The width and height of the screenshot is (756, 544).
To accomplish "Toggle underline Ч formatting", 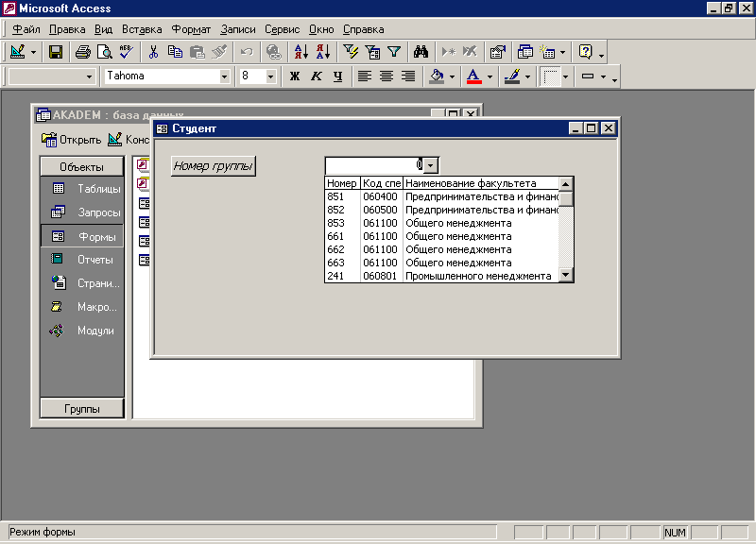I will click(x=338, y=76).
